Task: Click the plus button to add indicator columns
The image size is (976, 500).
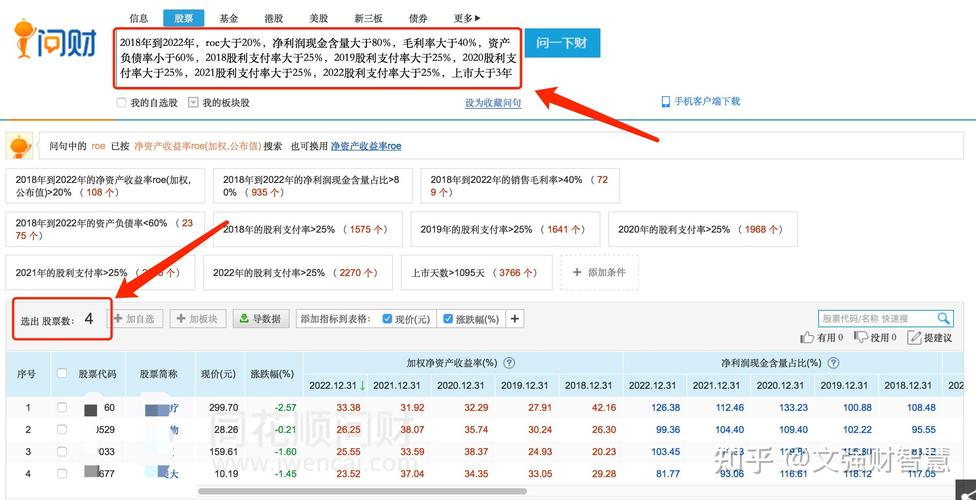Action: tap(514, 319)
